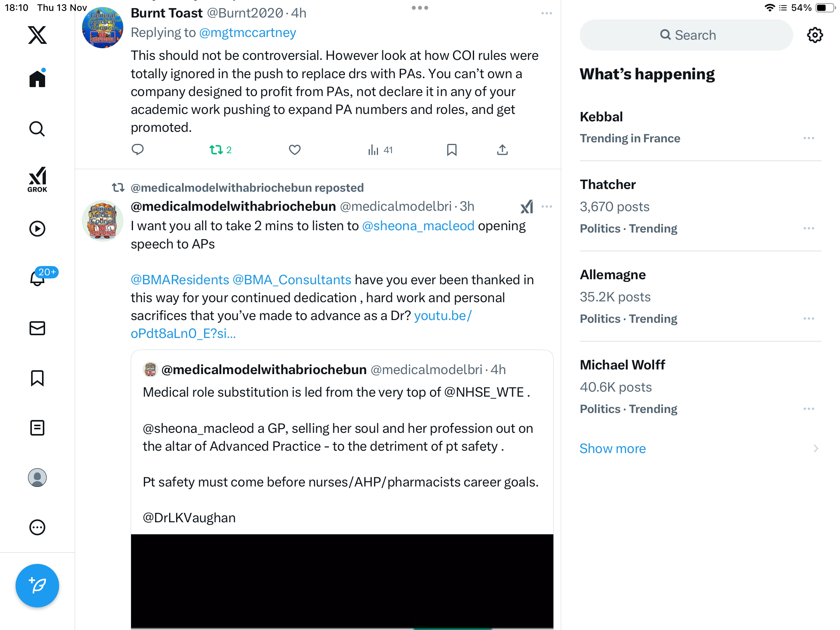Follow the youtu.be video link
Viewport: 840px width, 630px height.
(x=443, y=316)
